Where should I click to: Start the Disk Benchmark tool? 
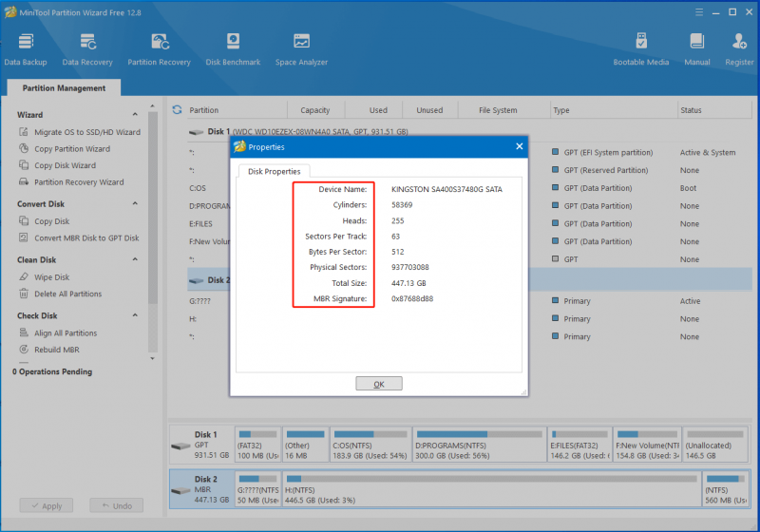point(233,48)
